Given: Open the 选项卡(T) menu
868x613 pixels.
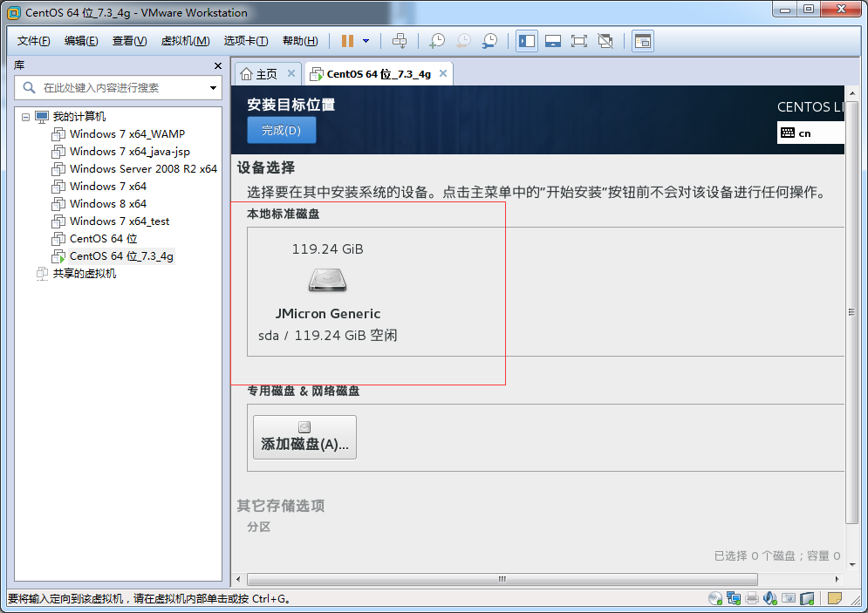Looking at the screenshot, I should pos(246,41).
